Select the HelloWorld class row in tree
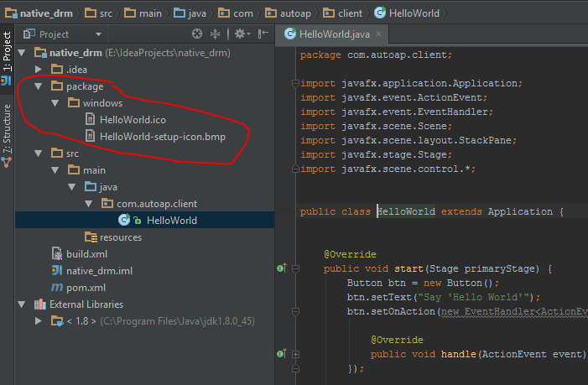 tap(145, 220)
